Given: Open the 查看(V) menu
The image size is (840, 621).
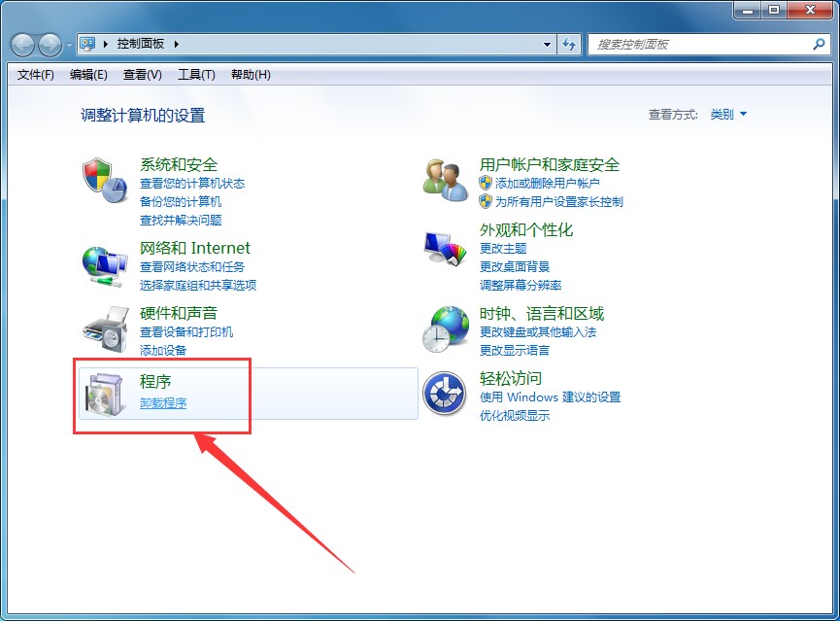Looking at the screenshot, I should click(x=143, y=75).
